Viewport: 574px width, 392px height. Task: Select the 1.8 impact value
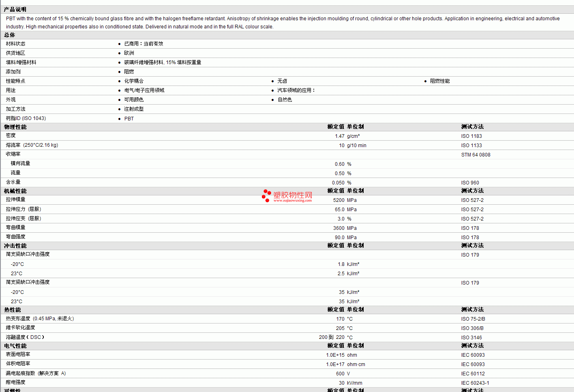coord(341,264)
